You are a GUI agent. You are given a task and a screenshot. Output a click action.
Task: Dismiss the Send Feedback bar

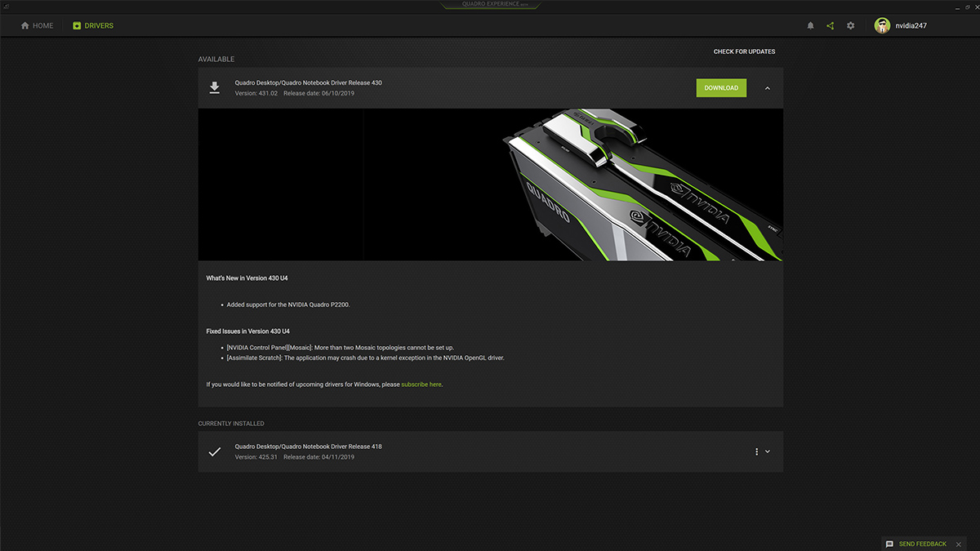click(x=959, y=544)
